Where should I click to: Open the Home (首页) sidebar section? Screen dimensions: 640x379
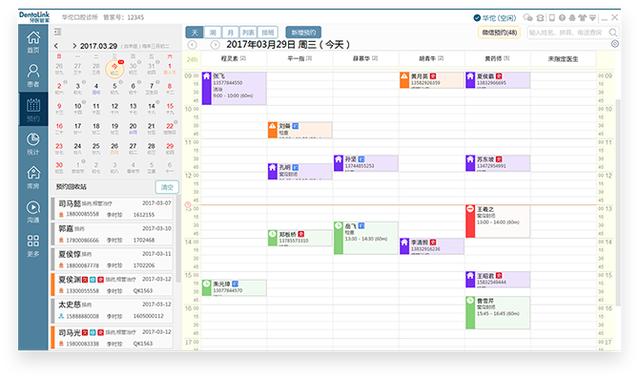(33, 42)
